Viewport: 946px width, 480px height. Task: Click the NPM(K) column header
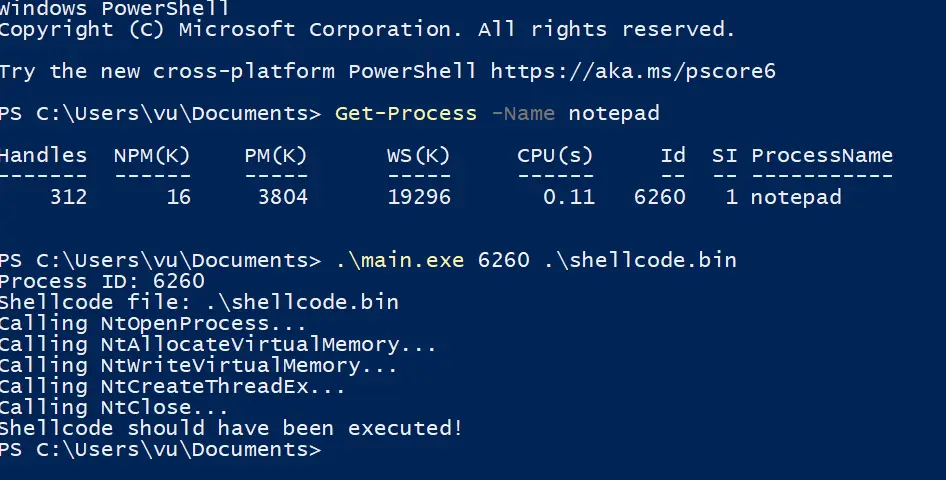pyautogui.click(x=152, y=156)
